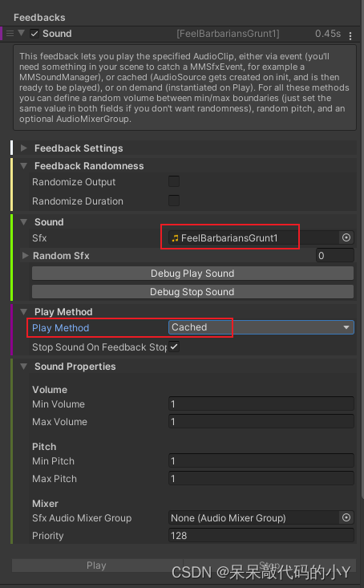
Task: Expand the Random Sfx array foldout
Action: pyautogui.click(x=25, y=256)
